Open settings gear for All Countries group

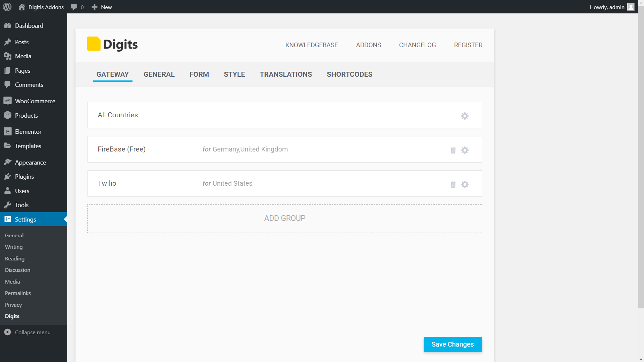[x=465, y=116]
